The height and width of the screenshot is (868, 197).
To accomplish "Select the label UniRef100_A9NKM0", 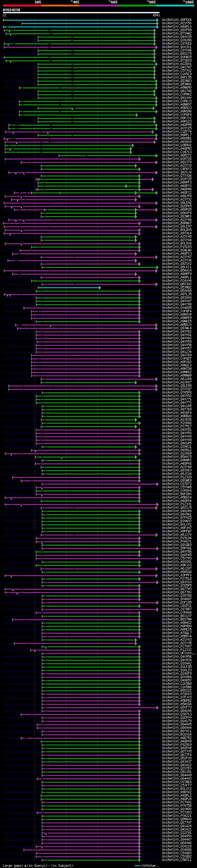I will (177, 88).
